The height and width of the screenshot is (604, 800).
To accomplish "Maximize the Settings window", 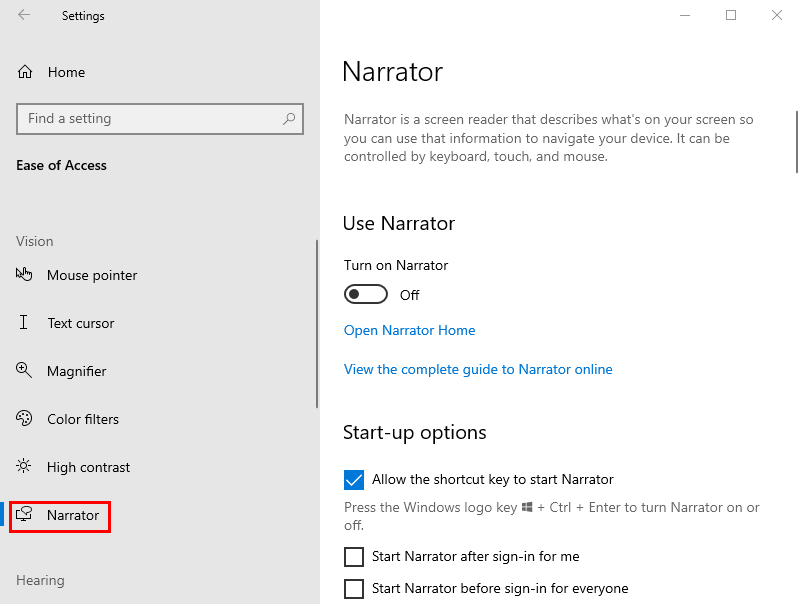I will [731, 15].
